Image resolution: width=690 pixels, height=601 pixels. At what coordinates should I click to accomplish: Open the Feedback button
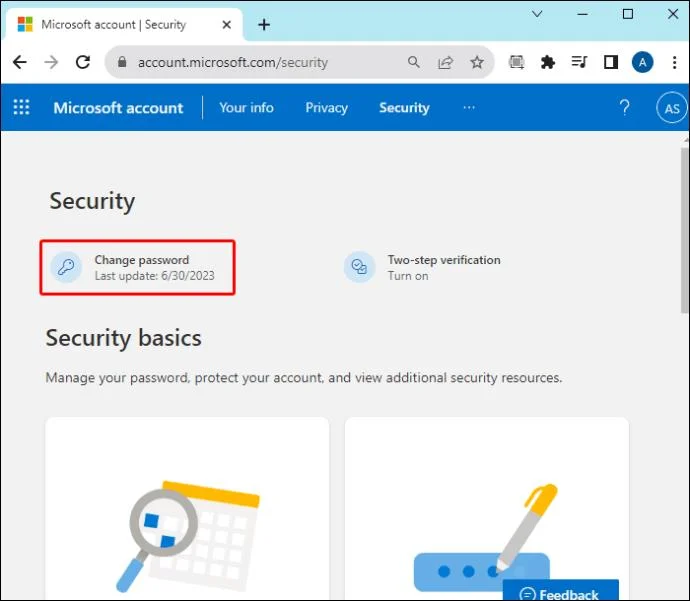(x=561, y=590)
